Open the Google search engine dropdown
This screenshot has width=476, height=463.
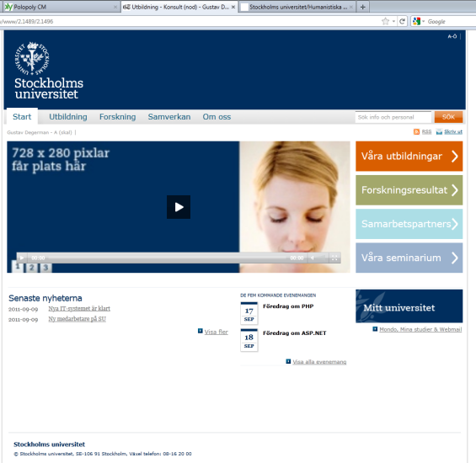[419, 21]
